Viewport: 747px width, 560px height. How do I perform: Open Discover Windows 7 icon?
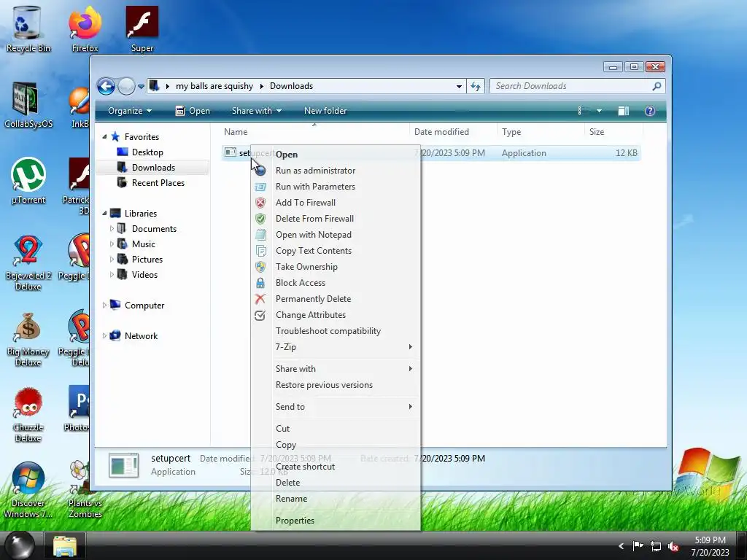28,490
